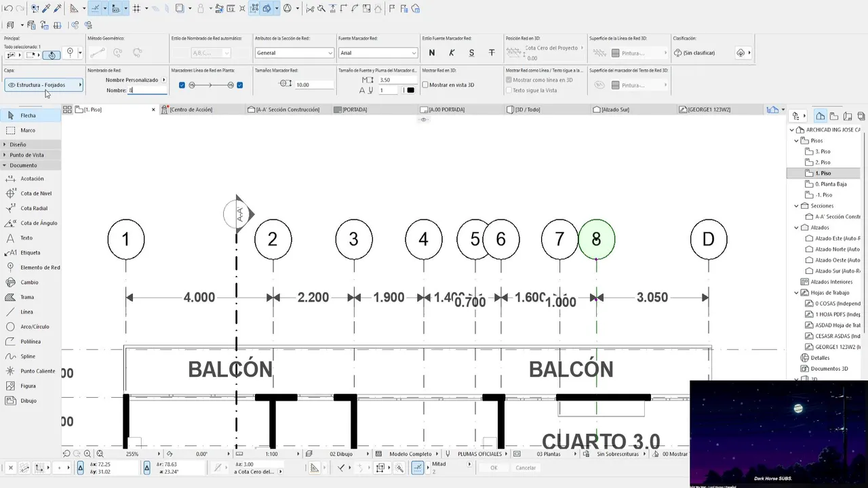The width and height of the screenshot is (868, 488).
Task: Collapse the Secciones tree node
Action: coord(797,206)
